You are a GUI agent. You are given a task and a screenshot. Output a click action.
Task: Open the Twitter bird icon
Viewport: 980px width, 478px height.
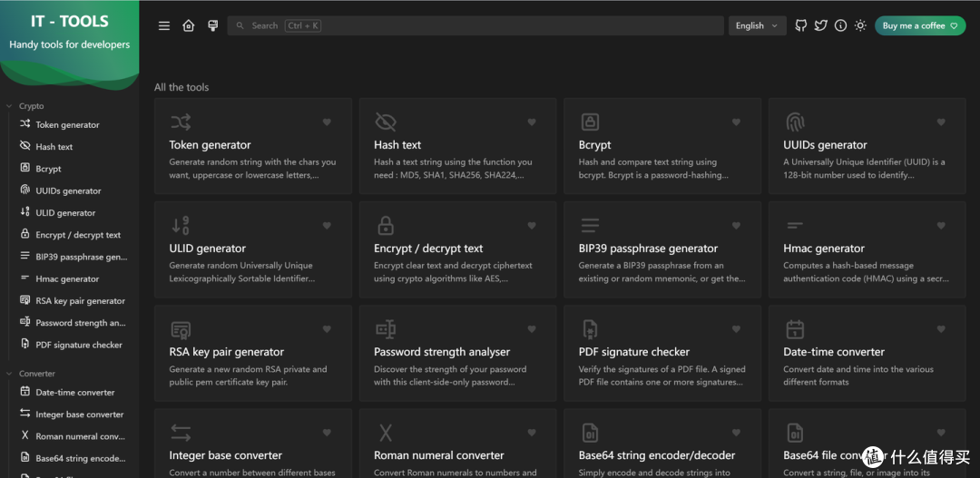(820, 25)
